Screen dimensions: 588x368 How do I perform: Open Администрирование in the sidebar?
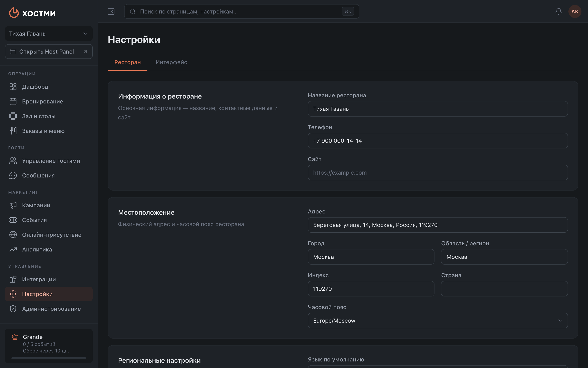49,309
